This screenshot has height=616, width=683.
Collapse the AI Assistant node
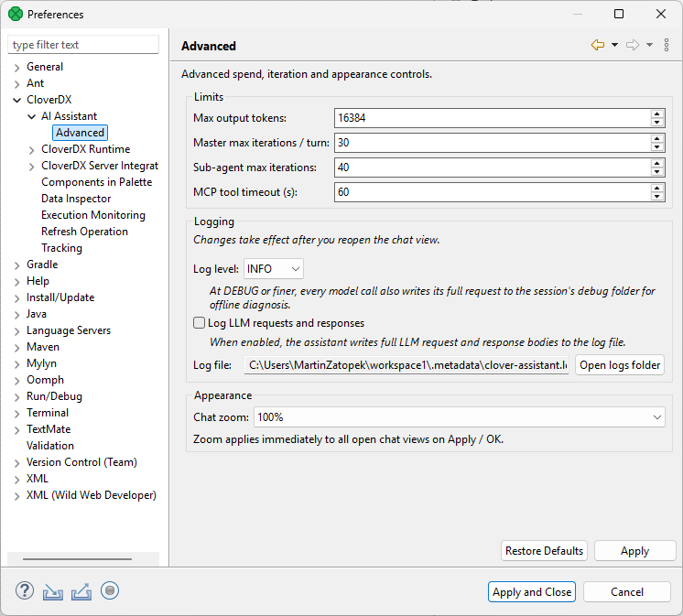(32, 116)
